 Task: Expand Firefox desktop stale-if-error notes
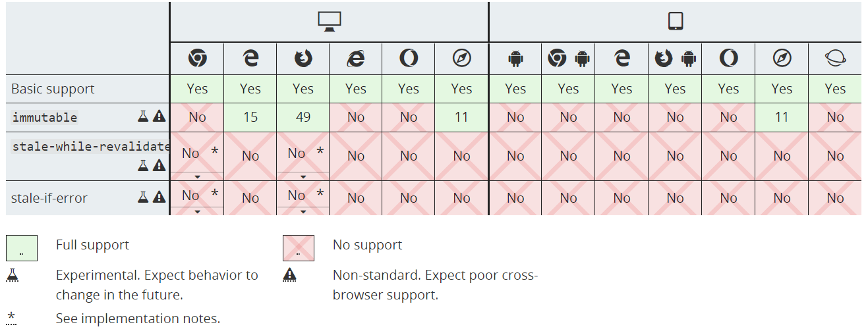tap(303, 211)
